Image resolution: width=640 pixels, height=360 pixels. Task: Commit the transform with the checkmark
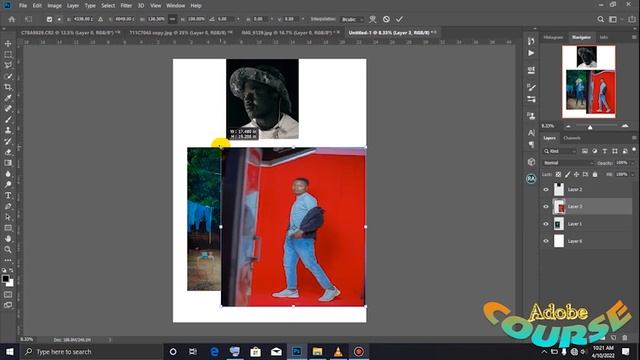[x=399, y=19]
